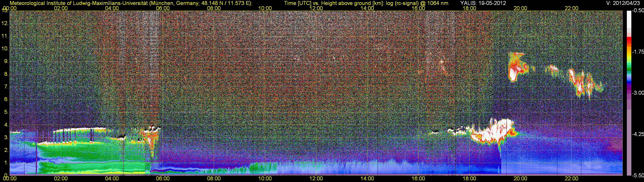Click the '10:00' label on the top time axis
644x182 pixels.
tap(265, 8)
